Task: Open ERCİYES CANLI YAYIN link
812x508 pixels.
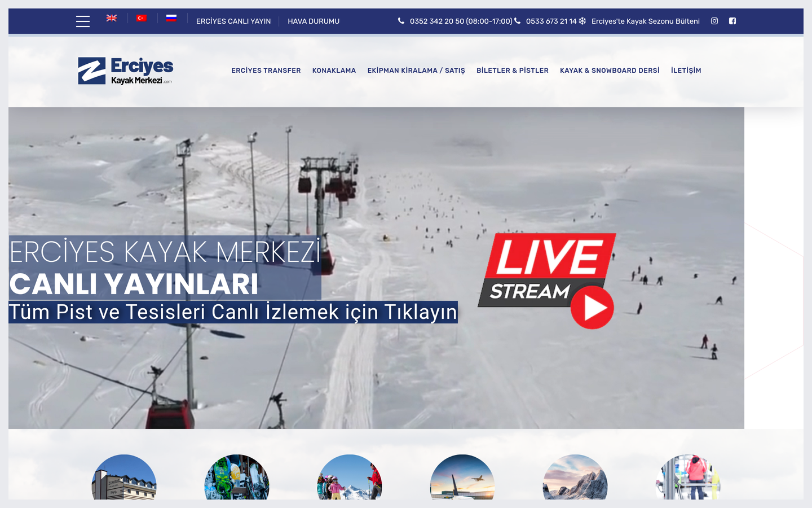Action: (233, 21)
